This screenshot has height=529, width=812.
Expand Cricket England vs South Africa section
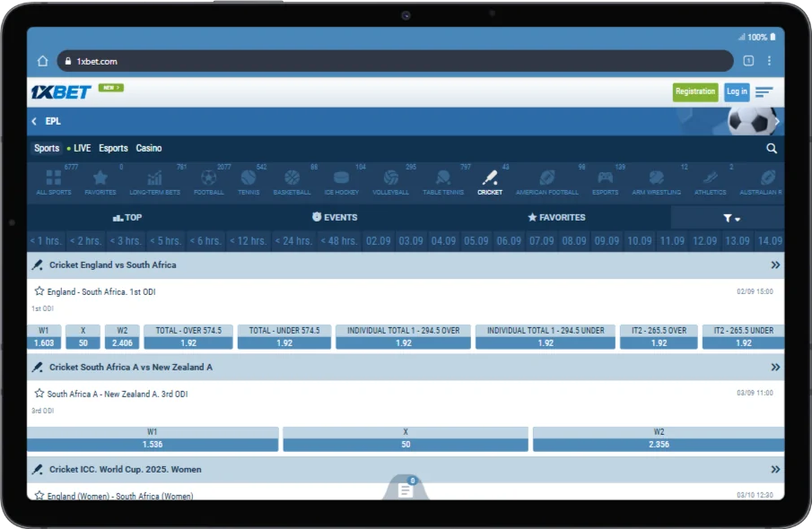[x=775, y=265]
